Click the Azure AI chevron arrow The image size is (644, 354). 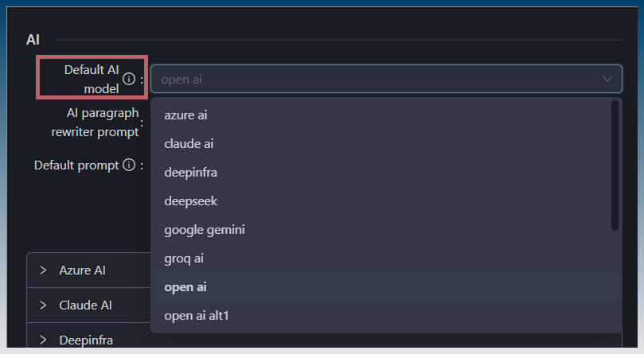pos(43,270)
